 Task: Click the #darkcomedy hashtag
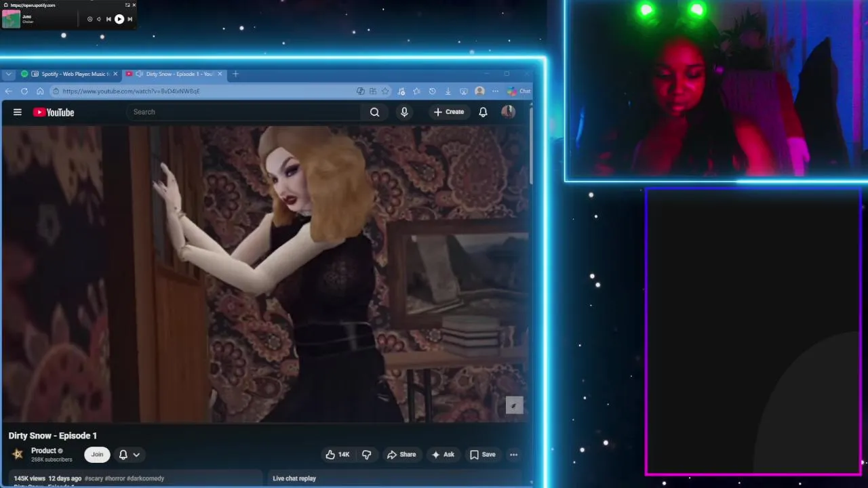coord(146,479)
